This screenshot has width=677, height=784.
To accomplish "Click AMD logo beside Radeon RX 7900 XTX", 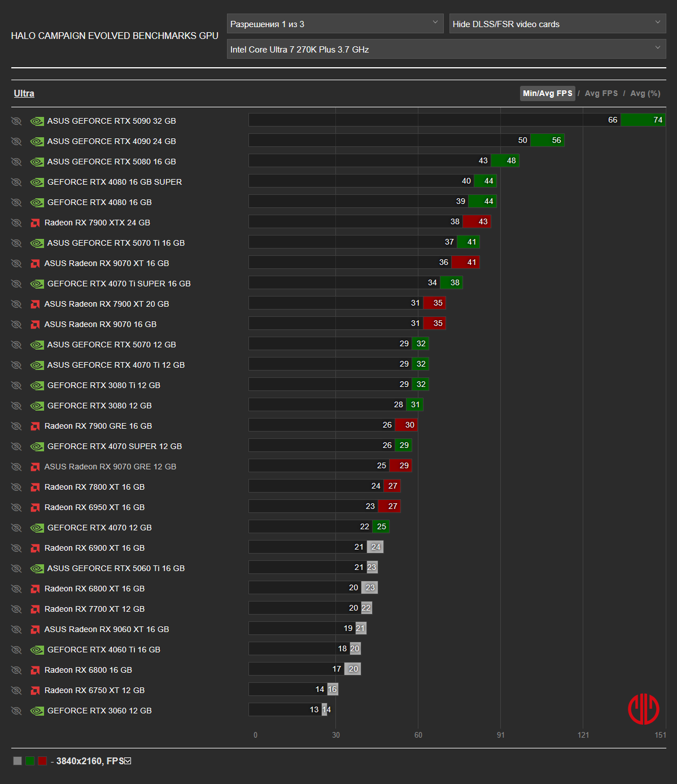I will 35,223.
